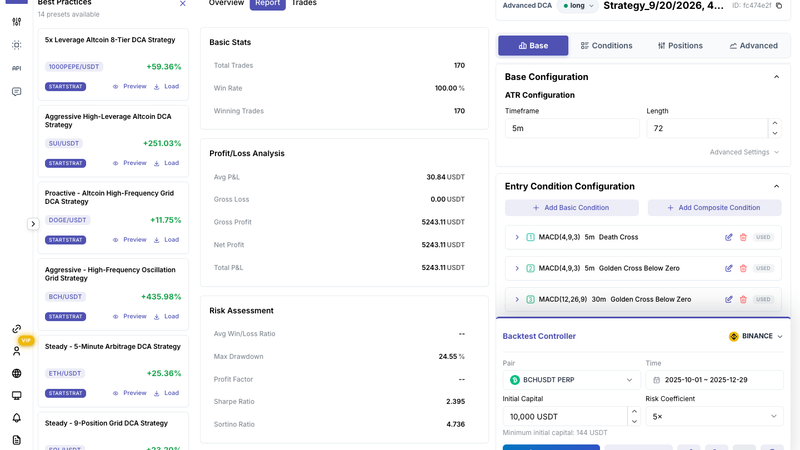Expand condition 2 MACD(4,9,3) Golden Cross row
The image size is (800, 450).
516,268
